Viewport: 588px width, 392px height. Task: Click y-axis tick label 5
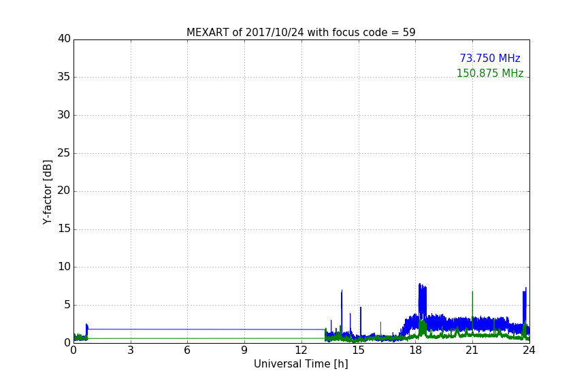[x=67, y=305]
